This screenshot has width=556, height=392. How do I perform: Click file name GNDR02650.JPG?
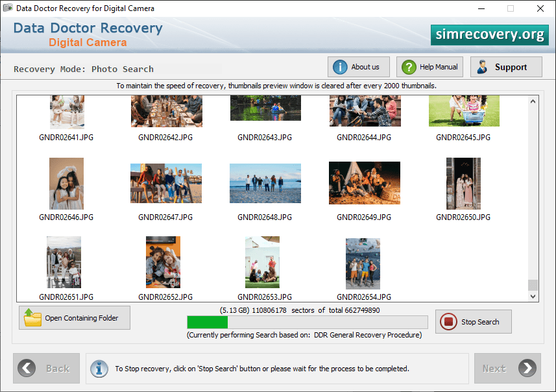[463, 217]
